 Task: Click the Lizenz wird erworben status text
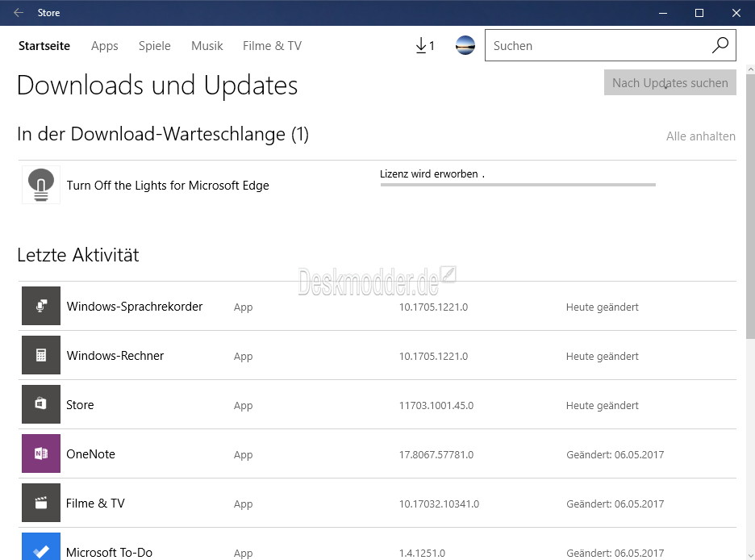point(432,173)
